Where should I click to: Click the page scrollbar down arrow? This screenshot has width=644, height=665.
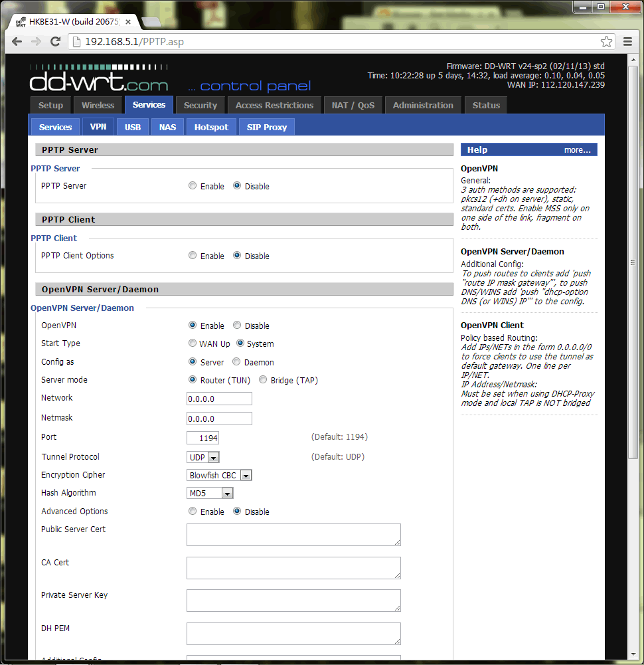(633, 654)
